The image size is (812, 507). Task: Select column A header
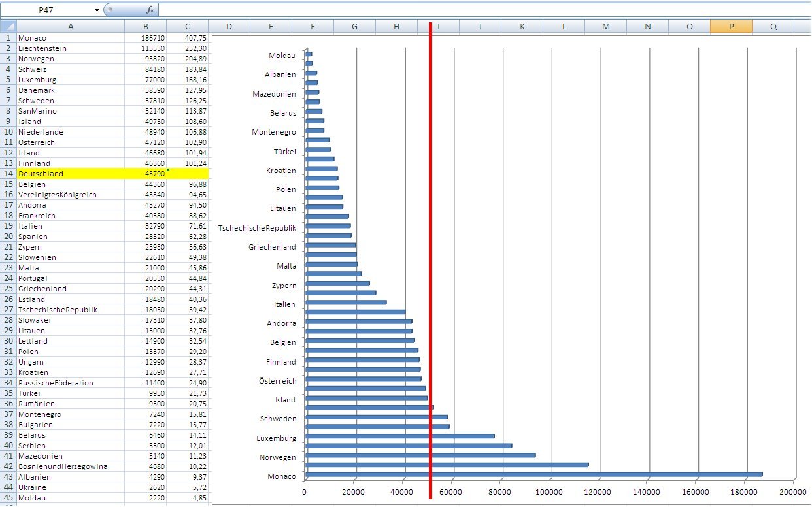click(x=71, y=27)
